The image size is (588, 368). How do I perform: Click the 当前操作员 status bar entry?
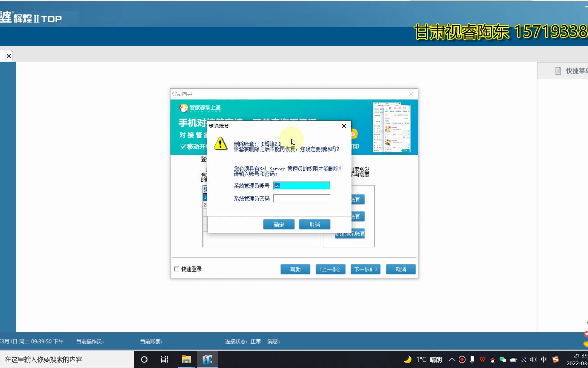point(90,341)
